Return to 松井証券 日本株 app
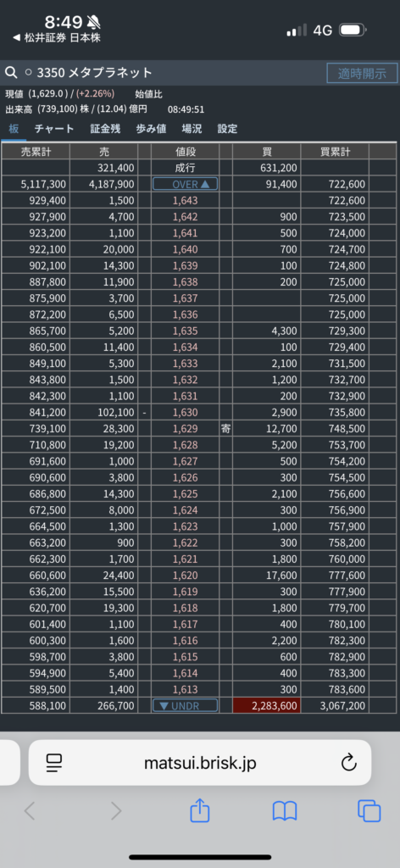 (57, 37)
